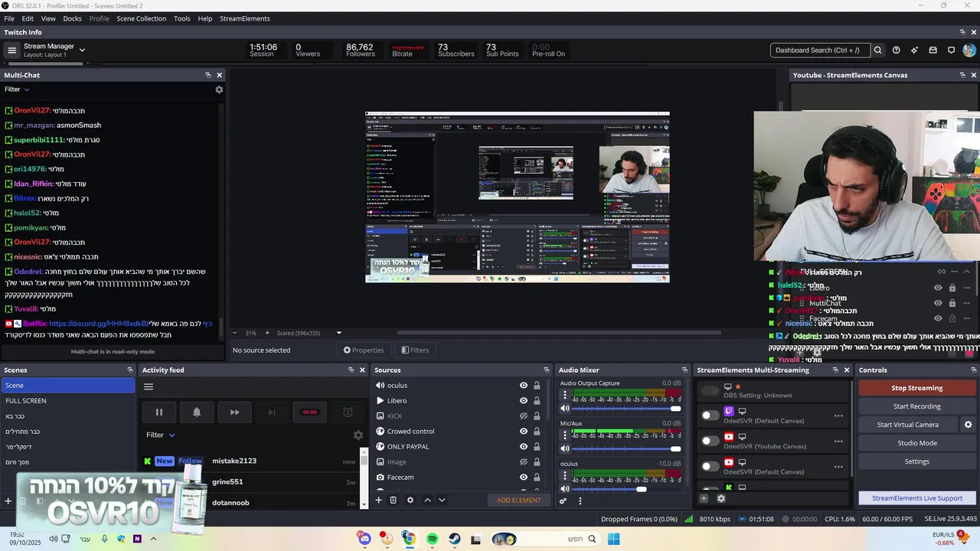Adjust oculus volume slider in mixer
This screenshot has height=551, width=980.
point(626,489)
